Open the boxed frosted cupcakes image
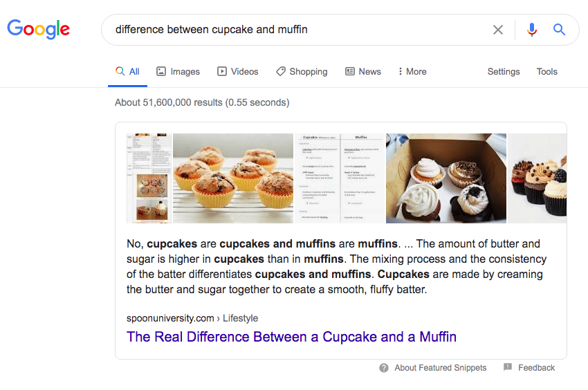The width and height of the screenshot is (588, 390). tap(445, 178)
